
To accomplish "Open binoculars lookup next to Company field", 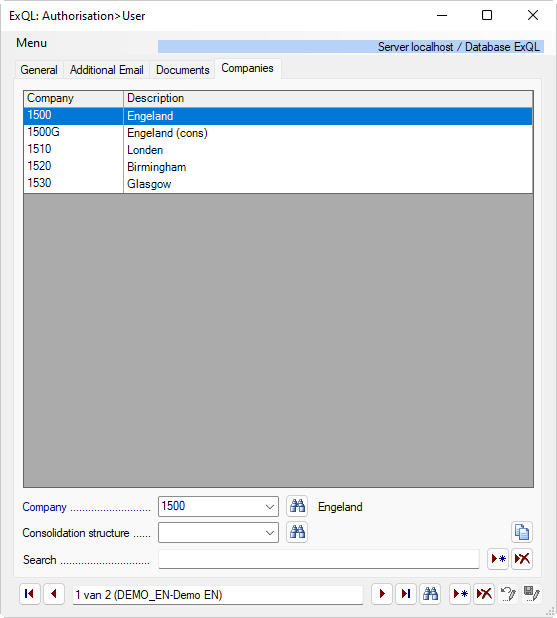I will pyautogui.click(x=297, y=506).
